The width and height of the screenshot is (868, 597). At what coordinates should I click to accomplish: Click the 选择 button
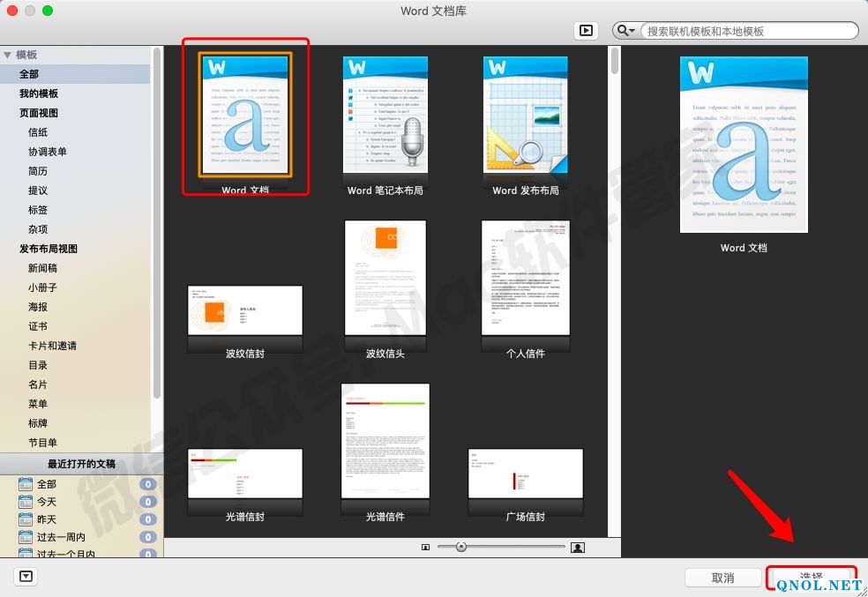point(812,578)
